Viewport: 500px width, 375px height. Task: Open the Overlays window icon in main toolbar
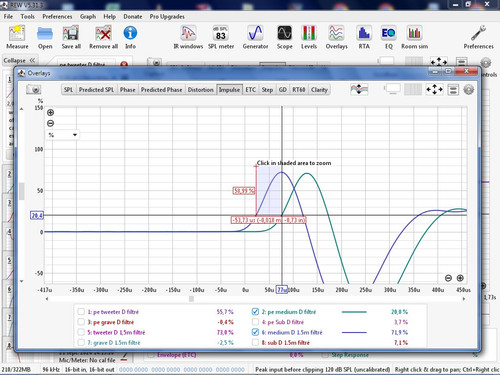[x=336, y=37]
